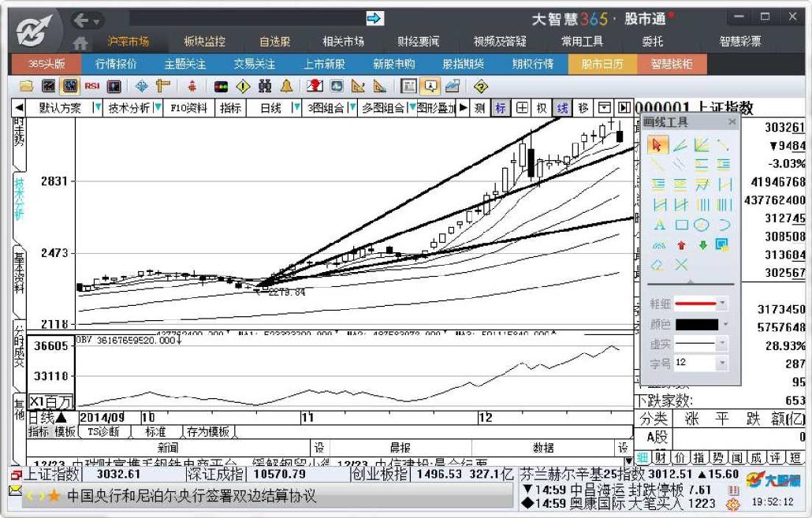Toggle the 线 drawing-line button
Viewport: 812px width, 518px height.
(x=562, y=108)
